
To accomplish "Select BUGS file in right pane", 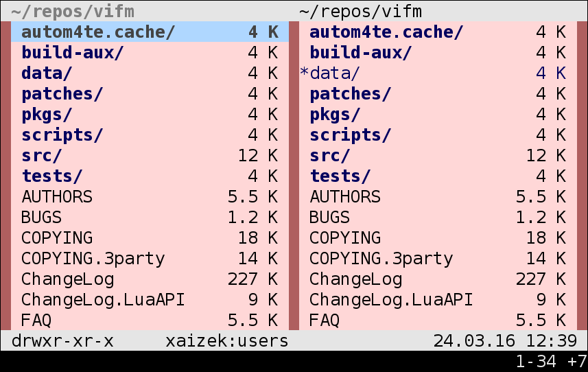I will (438, 217).
